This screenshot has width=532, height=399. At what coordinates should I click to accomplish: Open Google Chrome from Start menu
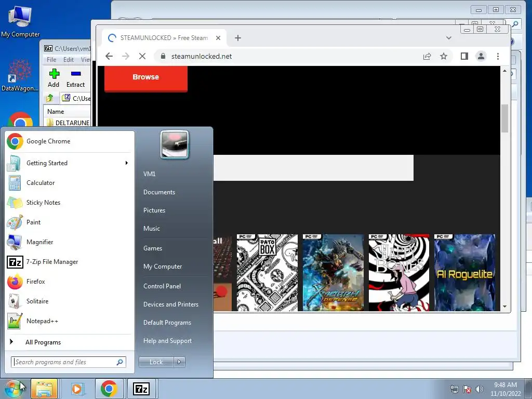tap(70, 141)
